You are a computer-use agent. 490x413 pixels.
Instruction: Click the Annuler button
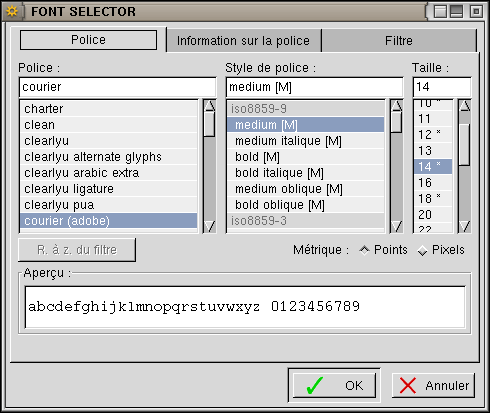[433, 385]
